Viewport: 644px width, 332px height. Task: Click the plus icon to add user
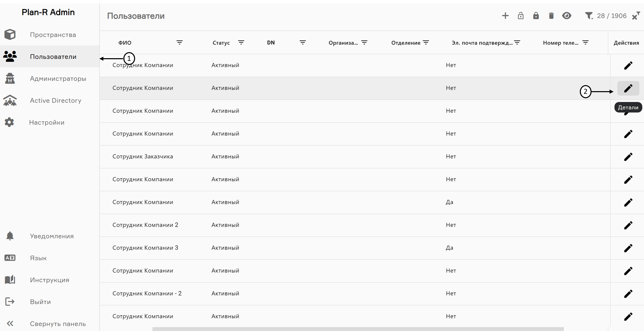click(x=505, y=16)
